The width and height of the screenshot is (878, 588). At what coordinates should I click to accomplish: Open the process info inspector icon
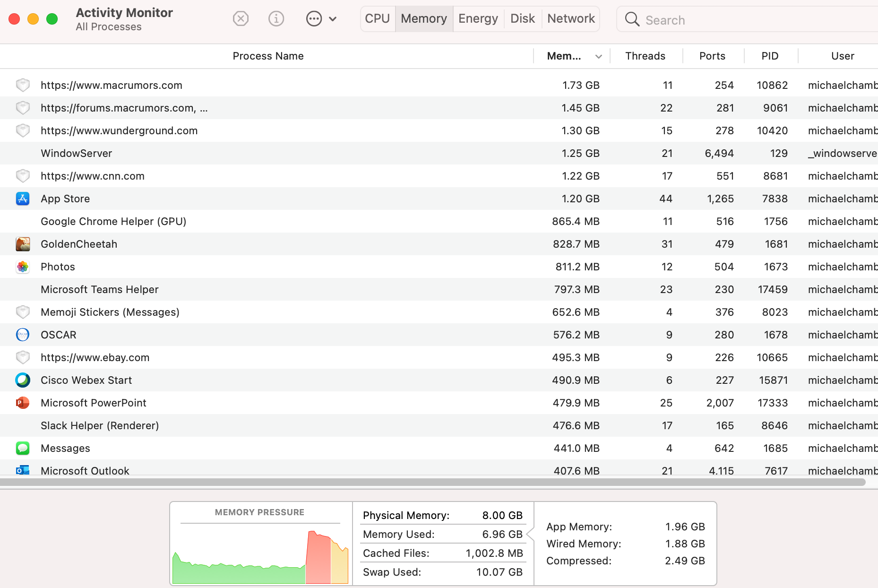pos(276,19)
